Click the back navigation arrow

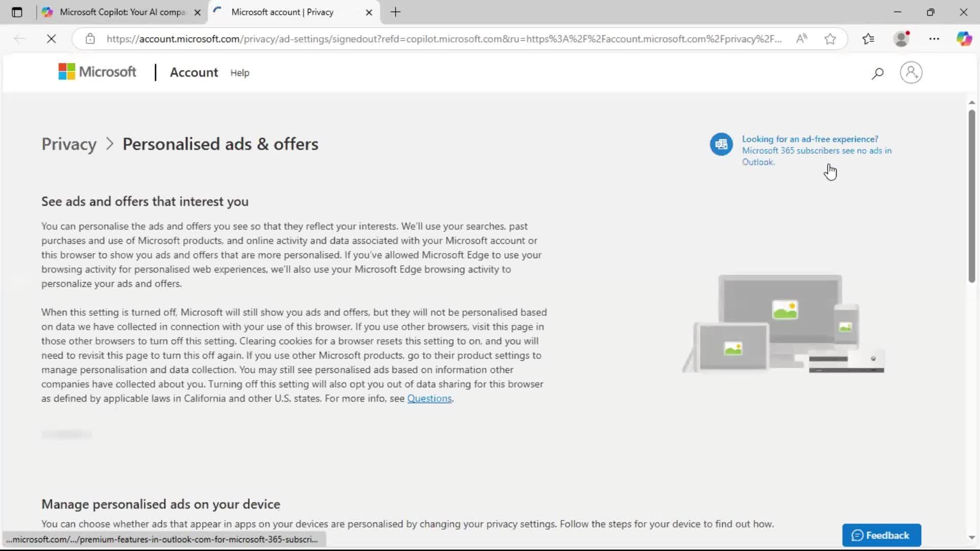20,39
